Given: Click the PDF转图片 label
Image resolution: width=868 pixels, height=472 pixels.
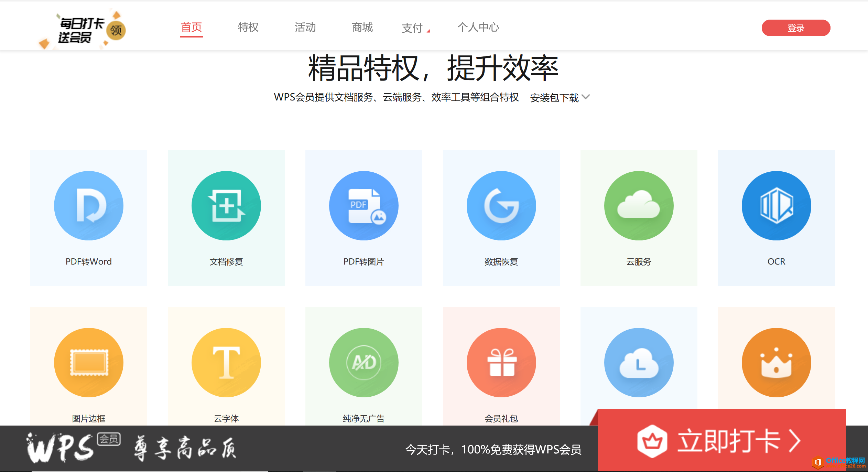Looking at the screenshot, I should click(x=364, y=261).
